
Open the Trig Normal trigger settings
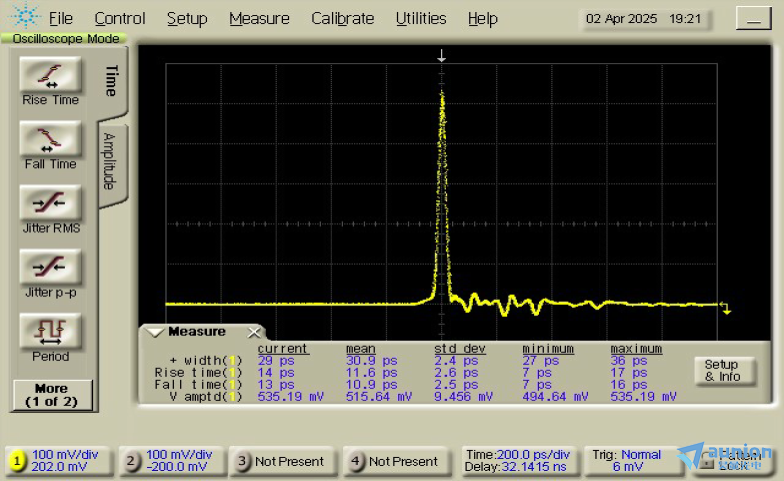(626, 461)
